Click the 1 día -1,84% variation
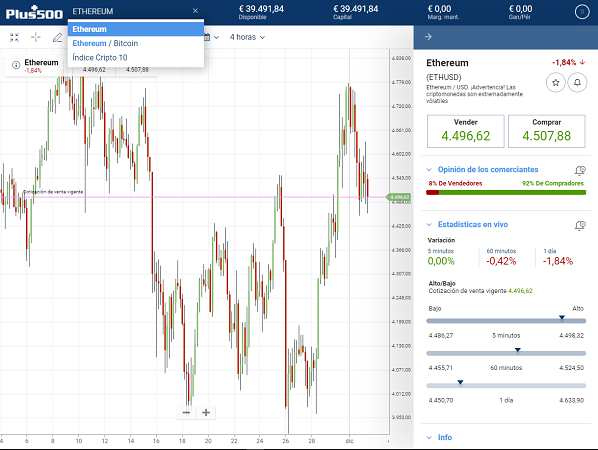The height and width of the screenshot is (450, 598). click(558, 257)
